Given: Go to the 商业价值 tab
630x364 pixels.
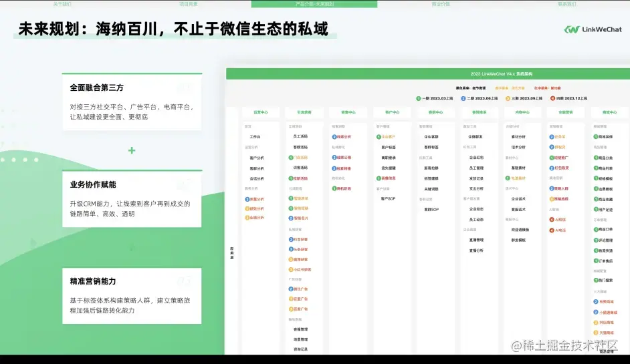Looking at the screenshot, I should pos(440,4).
